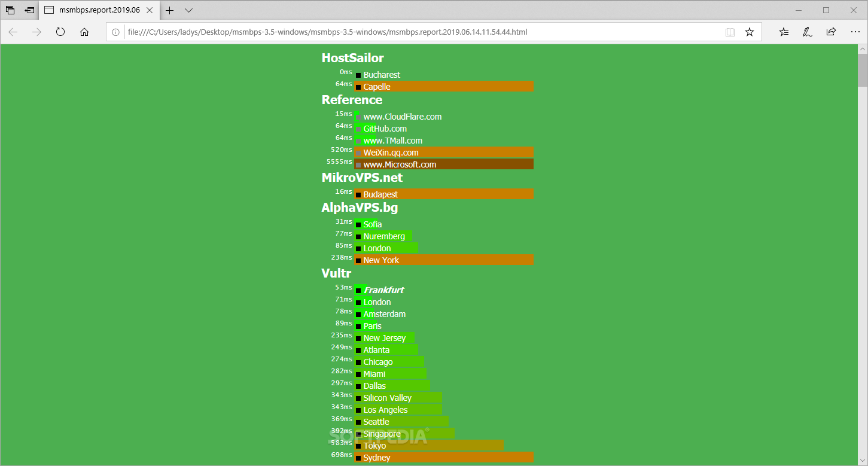Image resolution: width=868 pixels, height=466 pixels.
Task: Click the Budapest bar
Action: (x=444, y=194)
